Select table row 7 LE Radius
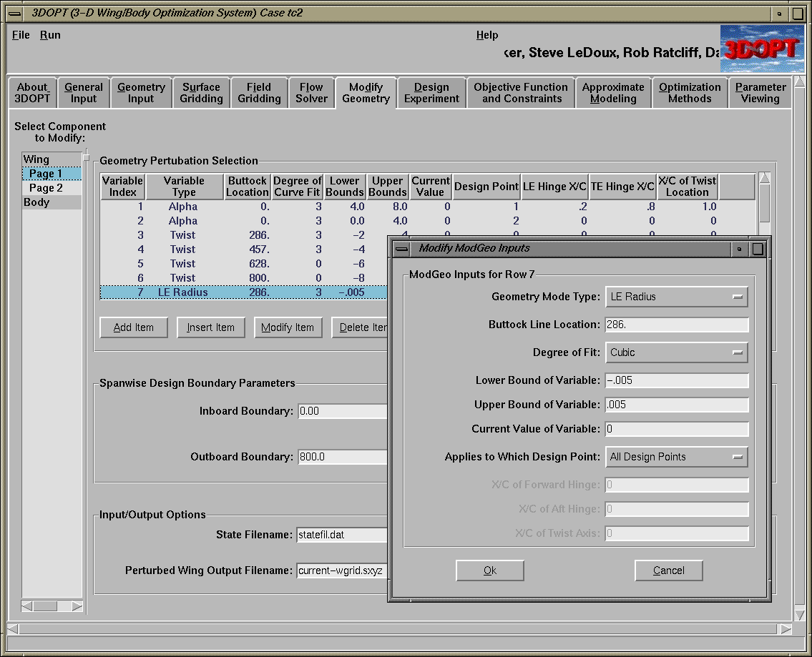This screenshot has width=812, height=657. pyautogui.click(x=243, y=292)
